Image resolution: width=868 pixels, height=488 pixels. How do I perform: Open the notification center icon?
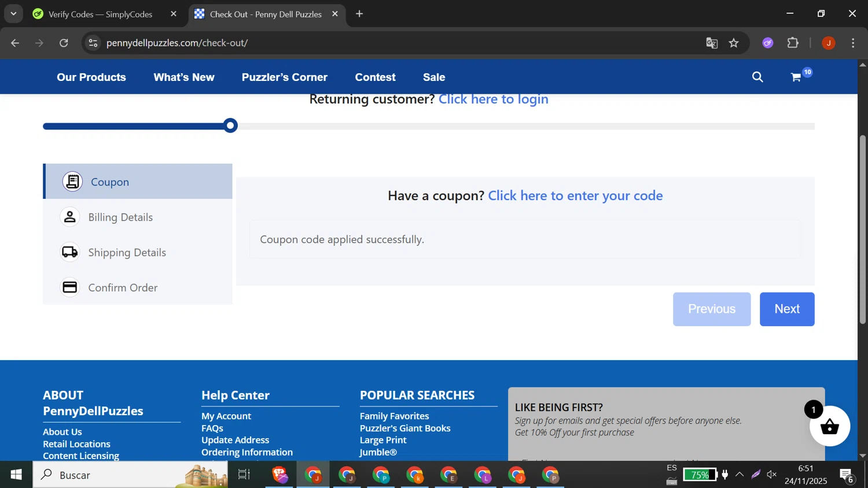847,475
